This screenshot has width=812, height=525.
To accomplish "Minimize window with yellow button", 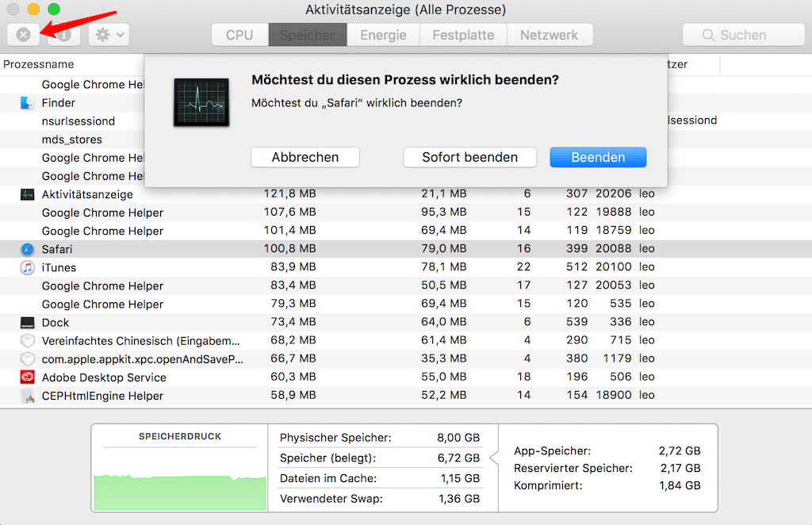I will pos(33,9).
